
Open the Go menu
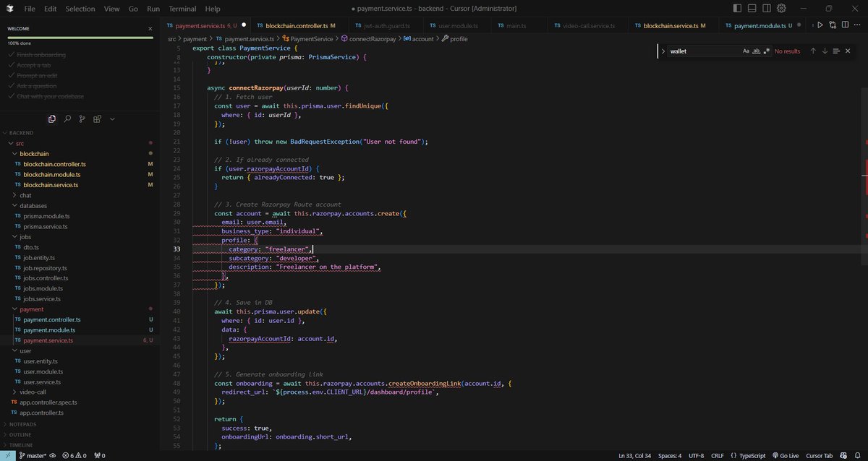pos(133,9)
